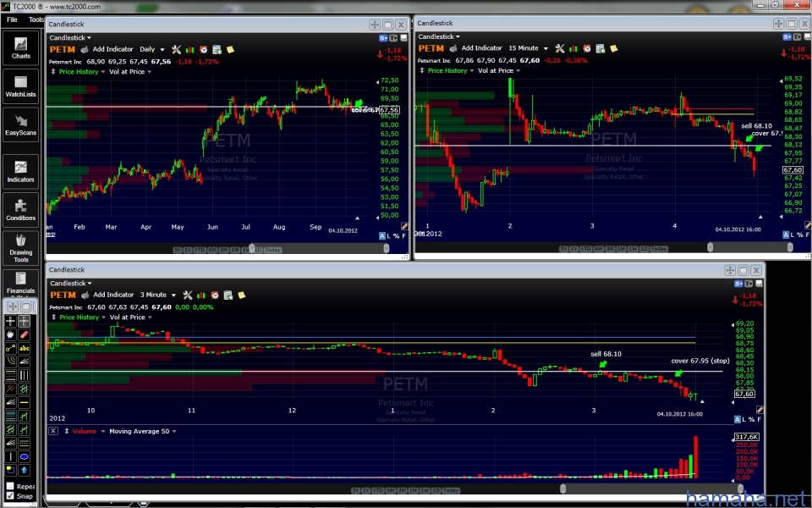Image resolution: width=812 pixels, height=508 pixels.
Task: Select 5Y range on Daily chart
Action: click(x=177, y=250)
